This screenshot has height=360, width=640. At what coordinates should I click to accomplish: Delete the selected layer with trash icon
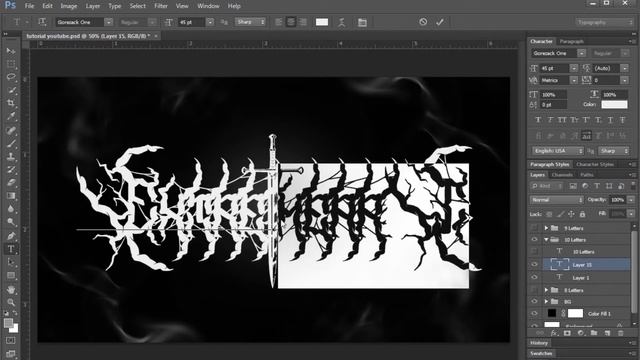pyautogui.click(x=620, y=333)
